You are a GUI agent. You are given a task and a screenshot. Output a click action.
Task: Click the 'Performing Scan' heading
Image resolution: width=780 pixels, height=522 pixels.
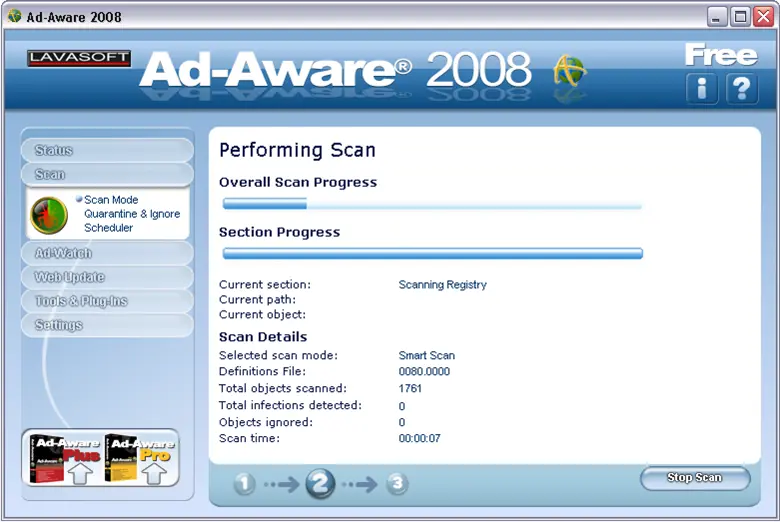[x=297, y=150]
